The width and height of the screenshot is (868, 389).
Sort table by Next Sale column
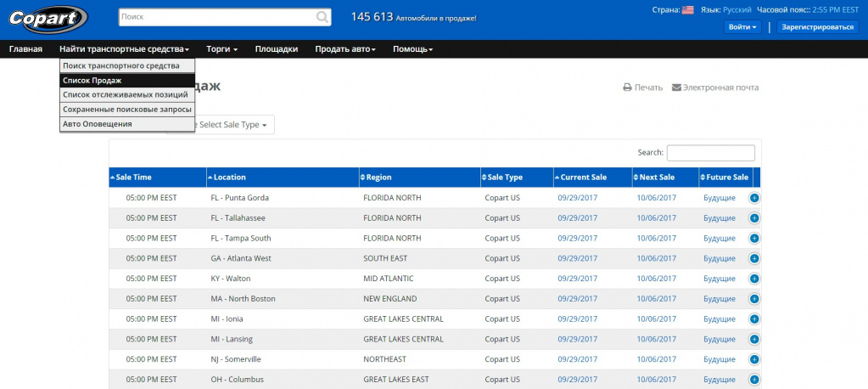pyautogui.click(x=665, y=178)
